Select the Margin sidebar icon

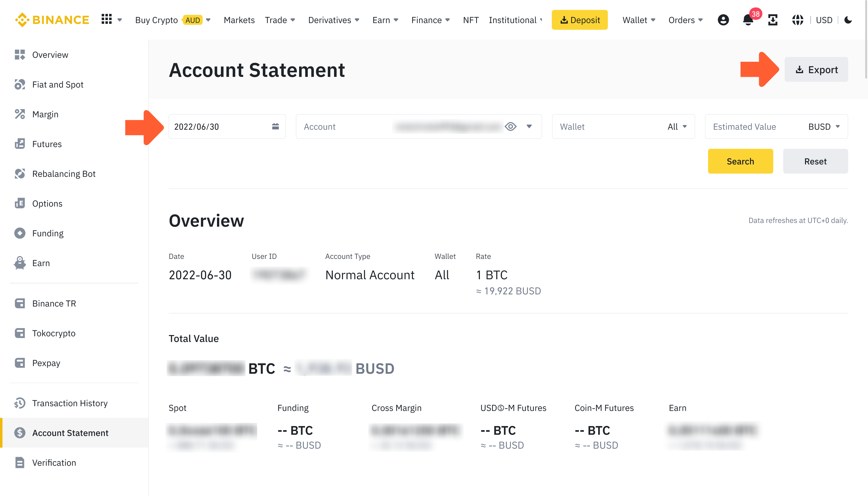click(x=19, y=114)
